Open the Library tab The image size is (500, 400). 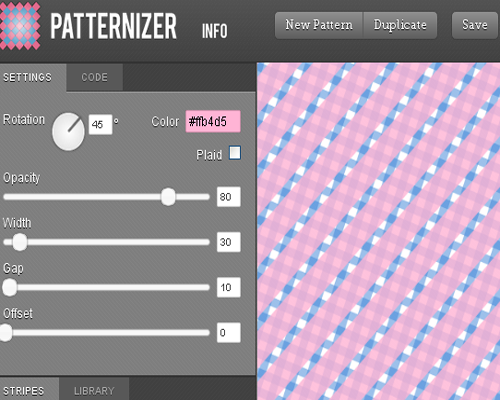(94, 390)
